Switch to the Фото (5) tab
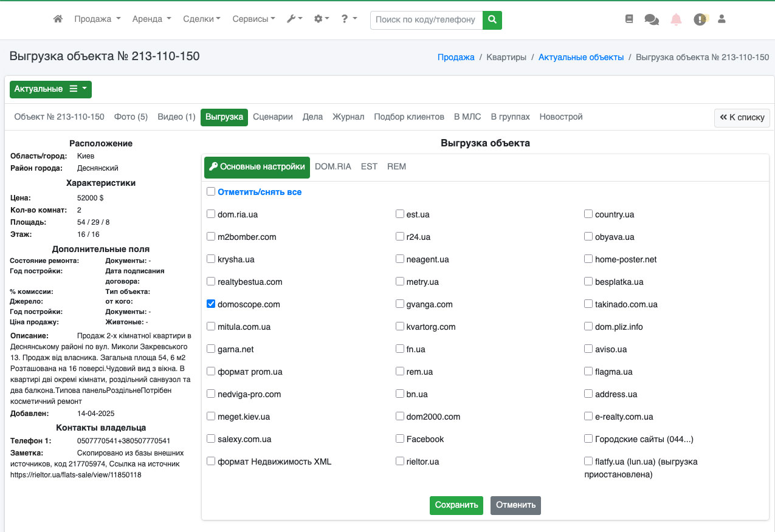Viewport: 775px width, 532px height. tap(131, 117)
